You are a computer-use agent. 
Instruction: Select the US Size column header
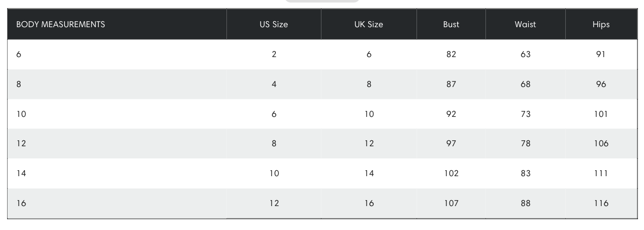coord(274,24)
